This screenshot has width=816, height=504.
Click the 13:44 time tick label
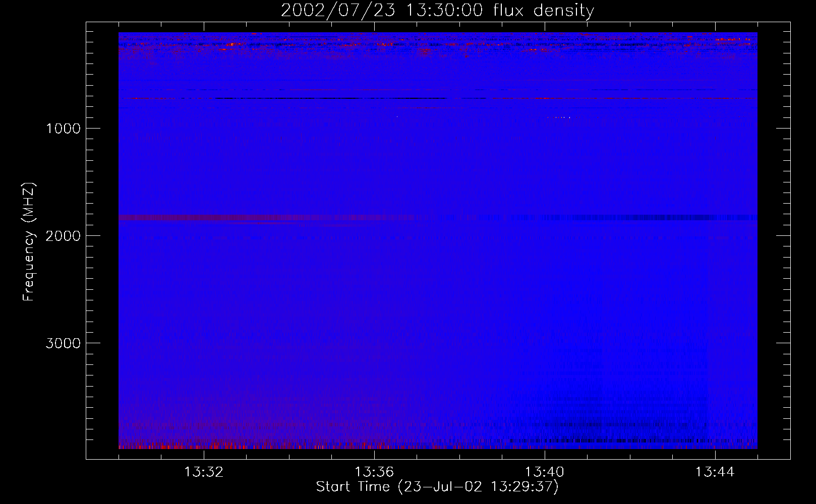pos(715,472)
